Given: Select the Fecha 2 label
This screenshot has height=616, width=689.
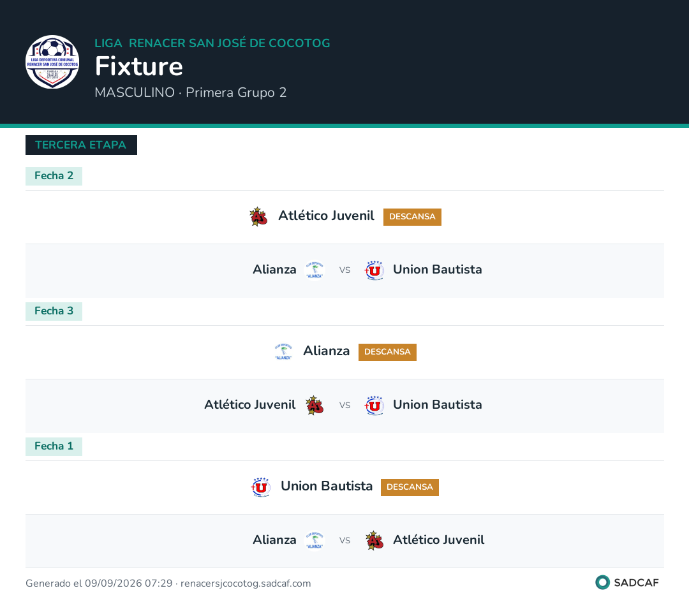Looking at the screenshot, I should click(54, 176).
